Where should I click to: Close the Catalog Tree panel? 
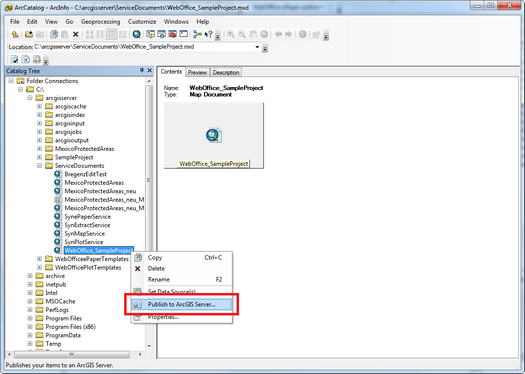click(x=150, y=70)
